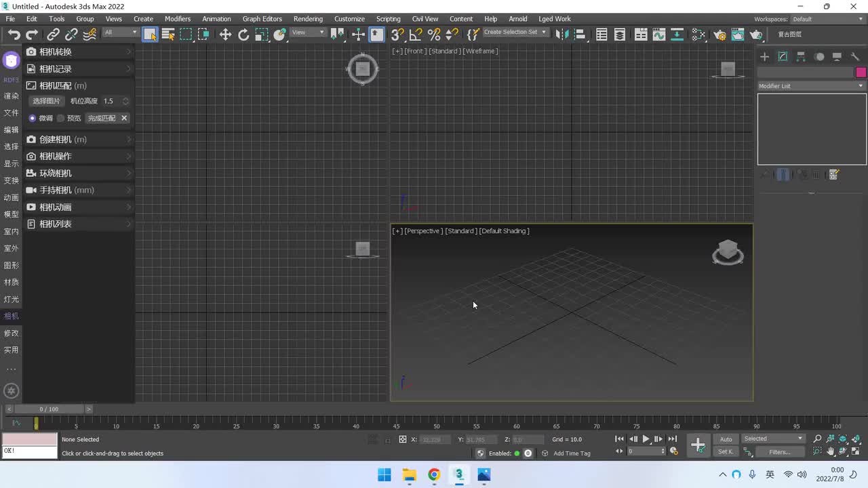Open the Render Setup teapot icon
The width and height of the screenshot is (868, 488).
(720, 35)
